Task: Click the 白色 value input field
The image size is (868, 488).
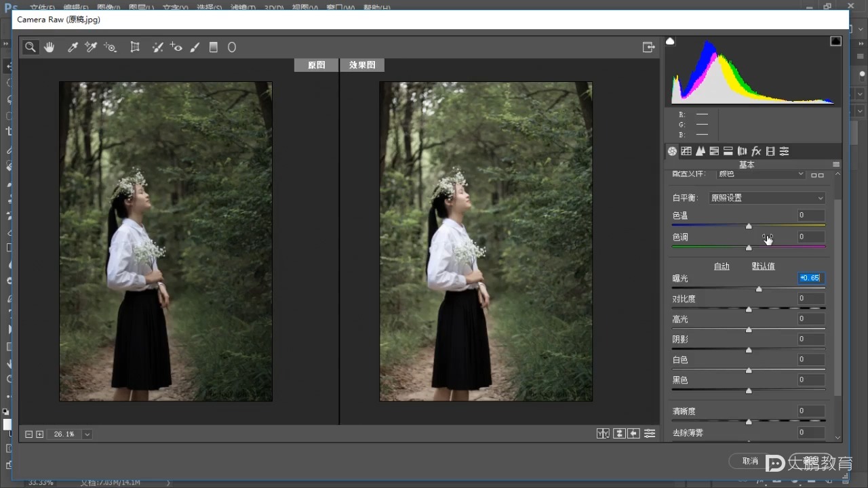Action: point(811,359)
